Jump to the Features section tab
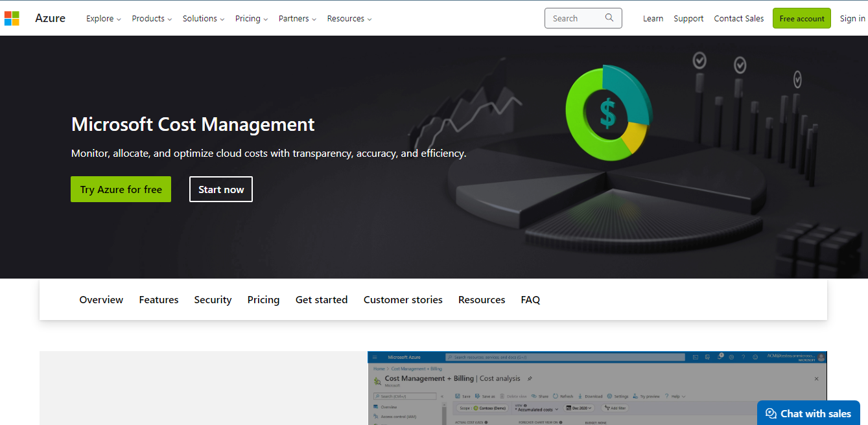The width and height of the screenshot is (868, 425). [x=159, y=299]
